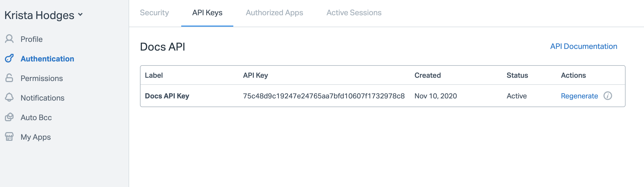
Task: Select the Docs API Key row
Action: tap(167, 96)
